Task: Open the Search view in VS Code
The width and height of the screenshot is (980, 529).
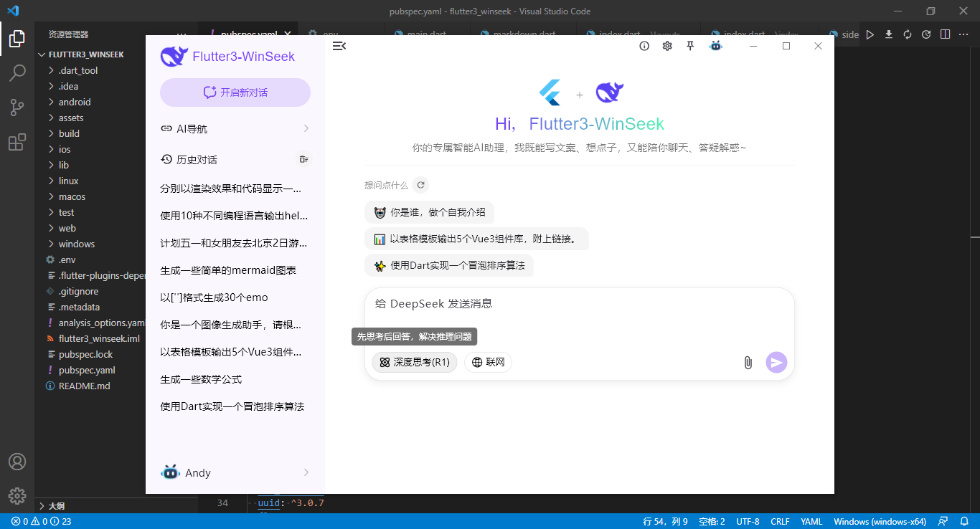Action: click(x=17, y=73)
